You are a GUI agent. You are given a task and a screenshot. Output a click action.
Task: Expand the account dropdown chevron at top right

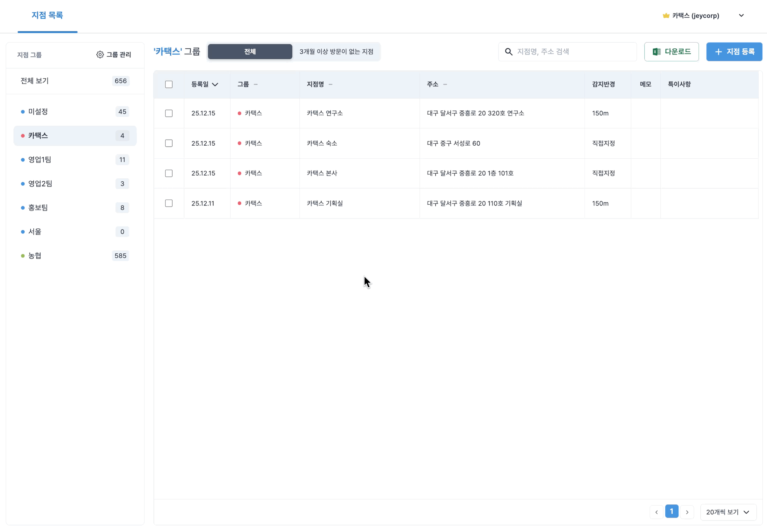(741, 16)
